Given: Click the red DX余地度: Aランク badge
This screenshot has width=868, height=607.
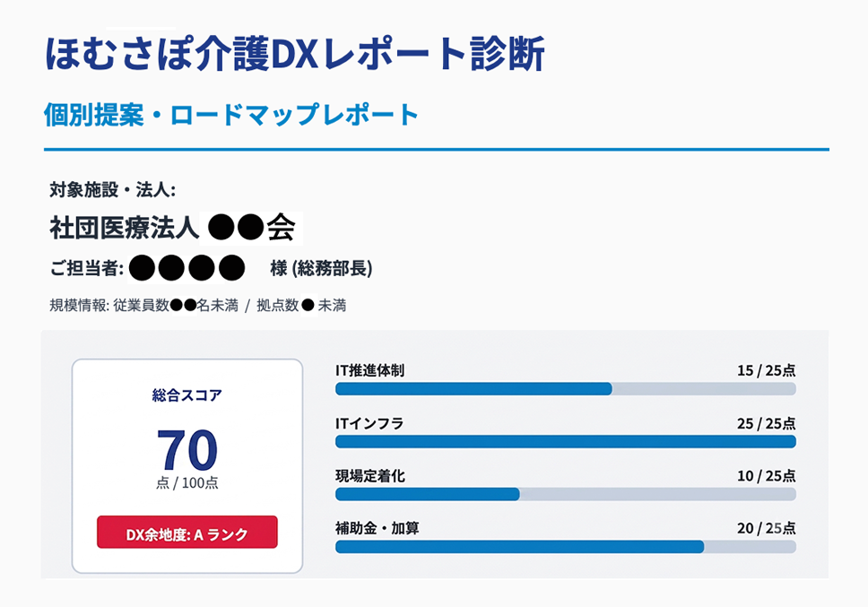Looking at the screenshot, I should click(187, 533).
